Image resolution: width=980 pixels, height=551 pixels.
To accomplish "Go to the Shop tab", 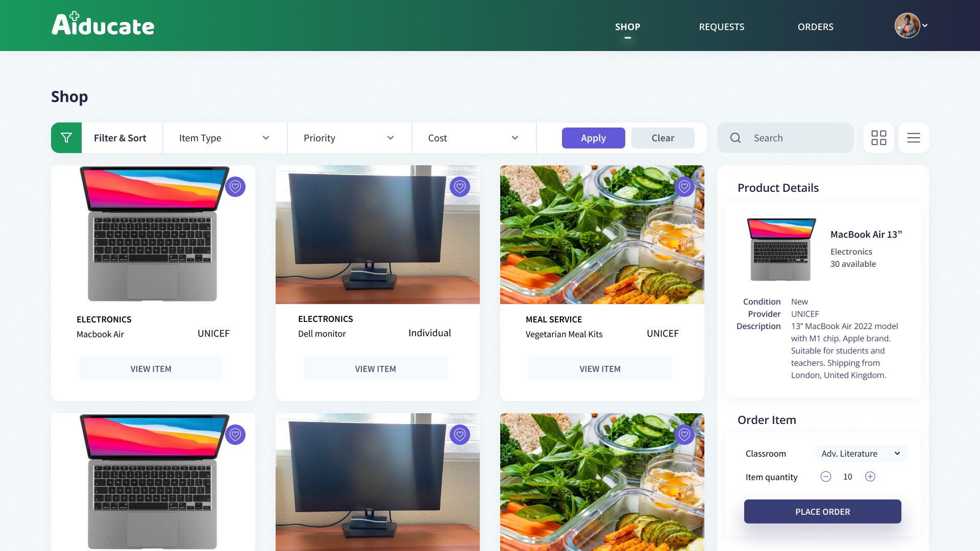I will coord(627,27).
